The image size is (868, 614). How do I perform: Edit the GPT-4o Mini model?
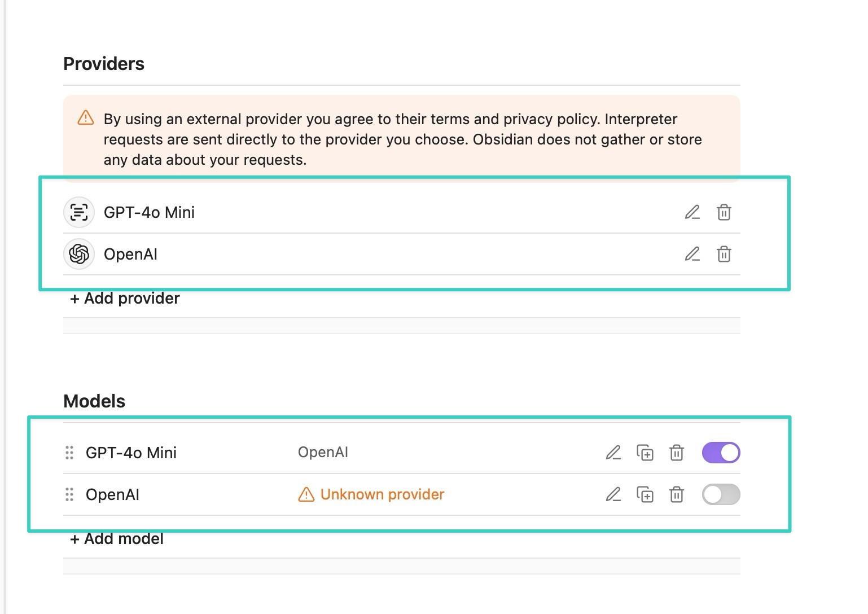pyautogui.click(x=613, y=453)
